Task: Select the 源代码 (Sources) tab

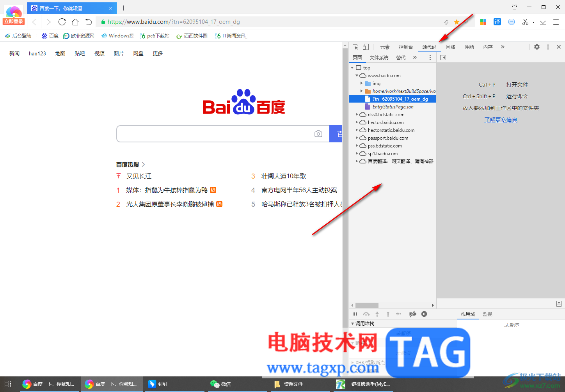Action: 429,47
